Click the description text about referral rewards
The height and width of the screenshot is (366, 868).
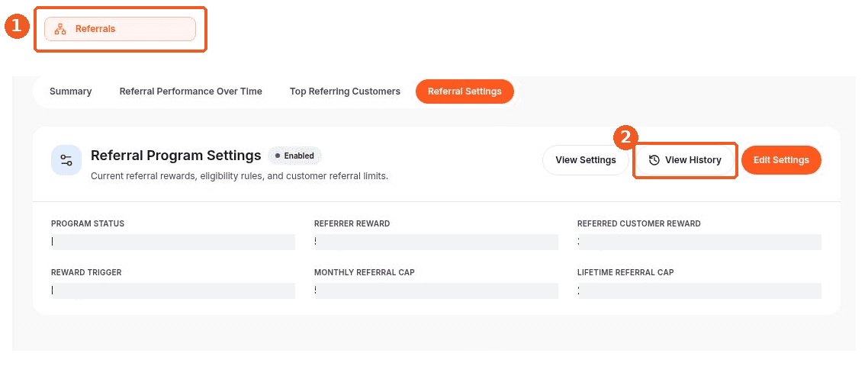[240, 176]
